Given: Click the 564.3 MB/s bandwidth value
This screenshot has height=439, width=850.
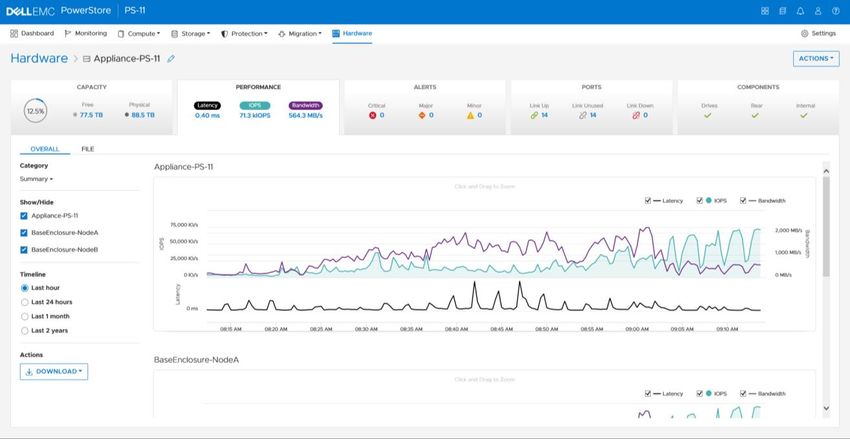Looking at the screenshot, I should pyautogui.click(x=306, y=115).
